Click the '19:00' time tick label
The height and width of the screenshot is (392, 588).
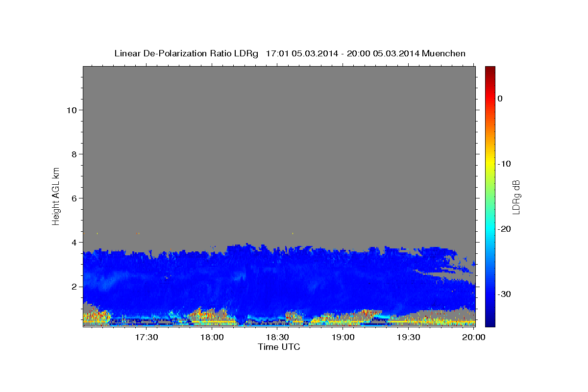coord(343,338)
